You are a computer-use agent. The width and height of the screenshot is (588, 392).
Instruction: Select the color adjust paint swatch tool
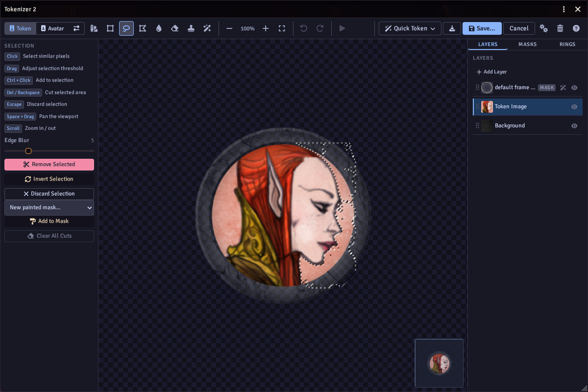tap(94, 28)
